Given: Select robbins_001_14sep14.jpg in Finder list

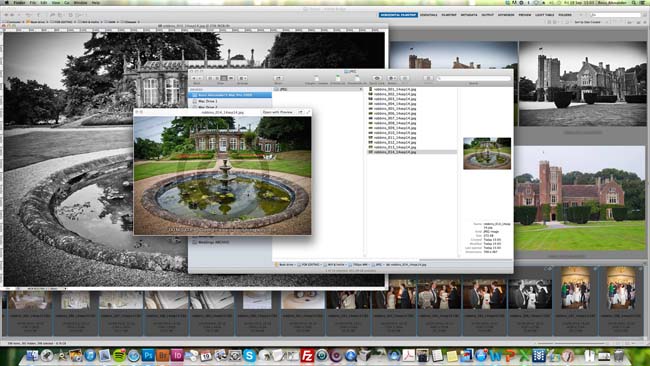Looking at the screenshot, I should [x=395, y=89].
